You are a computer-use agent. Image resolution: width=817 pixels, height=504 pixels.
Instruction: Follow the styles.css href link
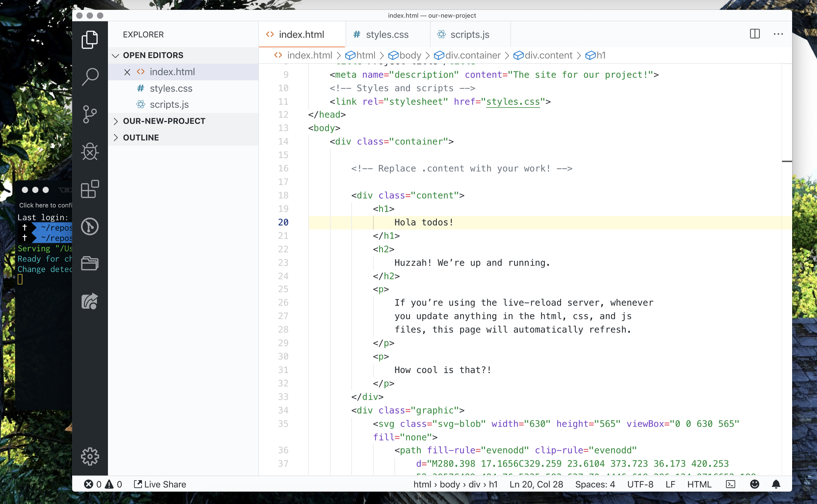pos(513,102)
